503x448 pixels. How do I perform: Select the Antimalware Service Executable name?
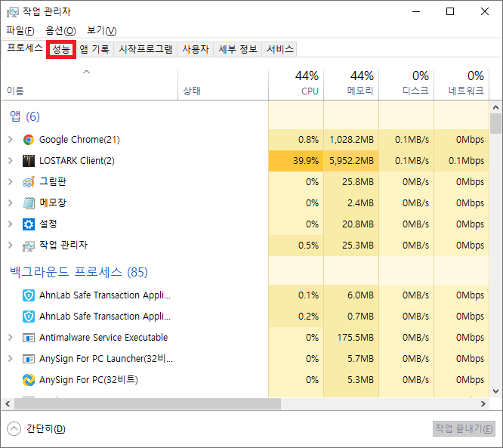click(103, 338)
